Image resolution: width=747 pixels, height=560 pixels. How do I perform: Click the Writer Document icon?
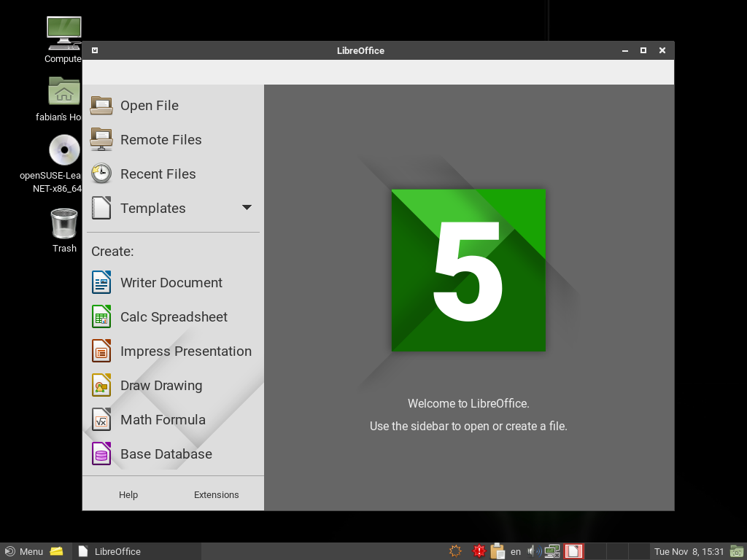(x=101, y=282)
